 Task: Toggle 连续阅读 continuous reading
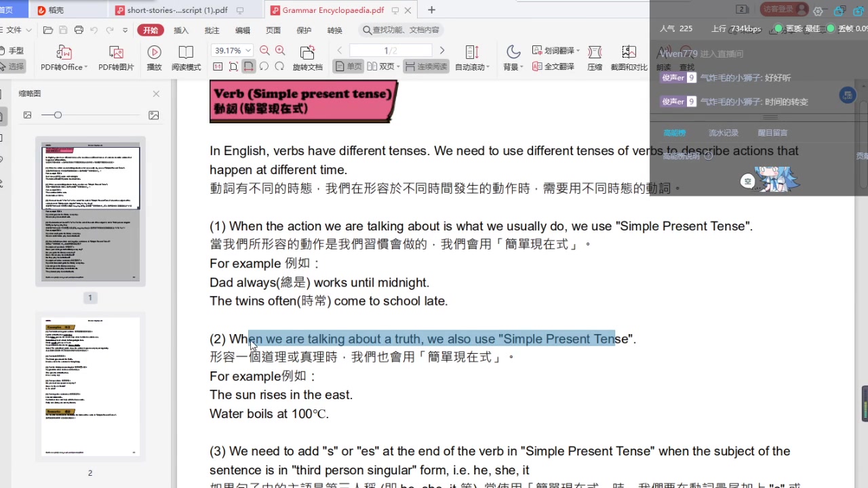[426, 66]
